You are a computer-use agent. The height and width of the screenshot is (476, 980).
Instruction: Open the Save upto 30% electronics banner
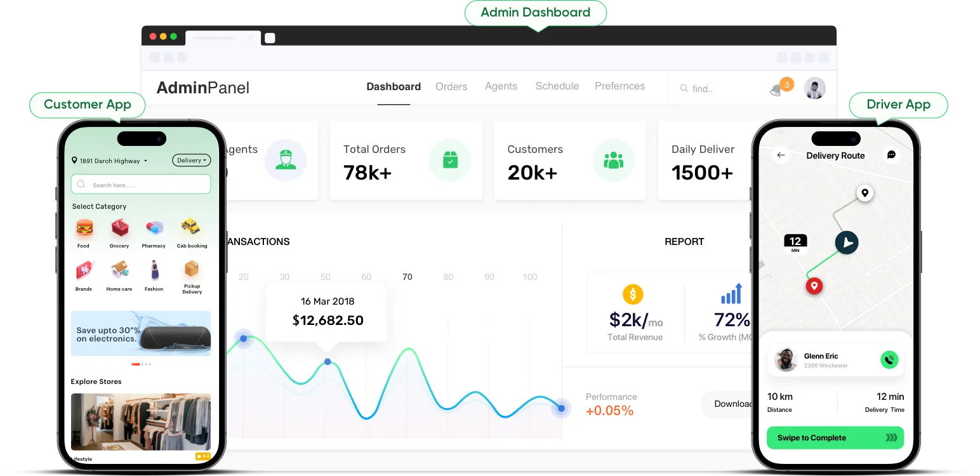tap(141, 333)
